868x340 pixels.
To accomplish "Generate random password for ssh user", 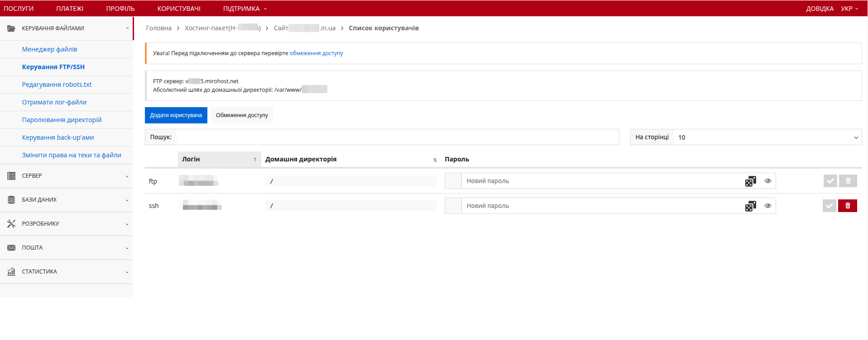I will click(750, 206).
